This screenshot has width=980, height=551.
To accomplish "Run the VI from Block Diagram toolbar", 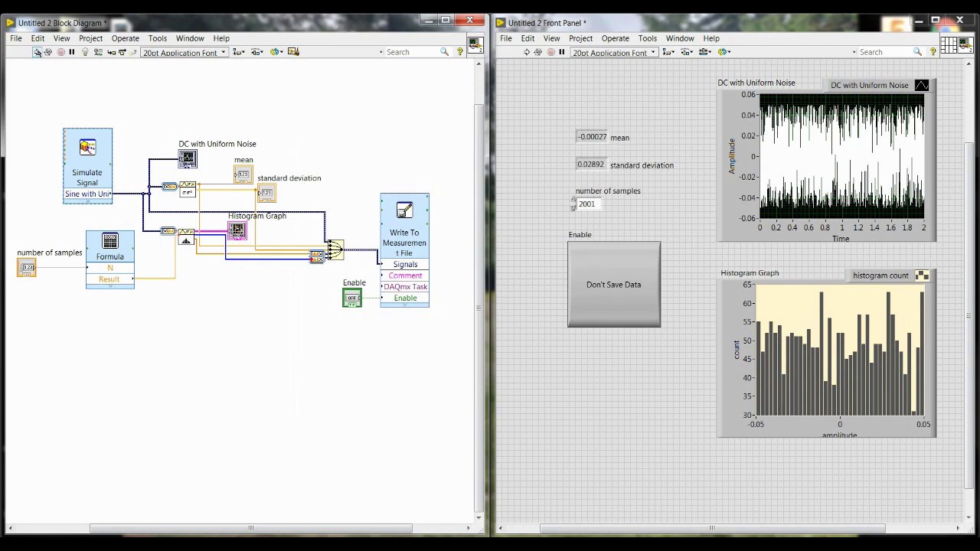I will pos(37,52).
